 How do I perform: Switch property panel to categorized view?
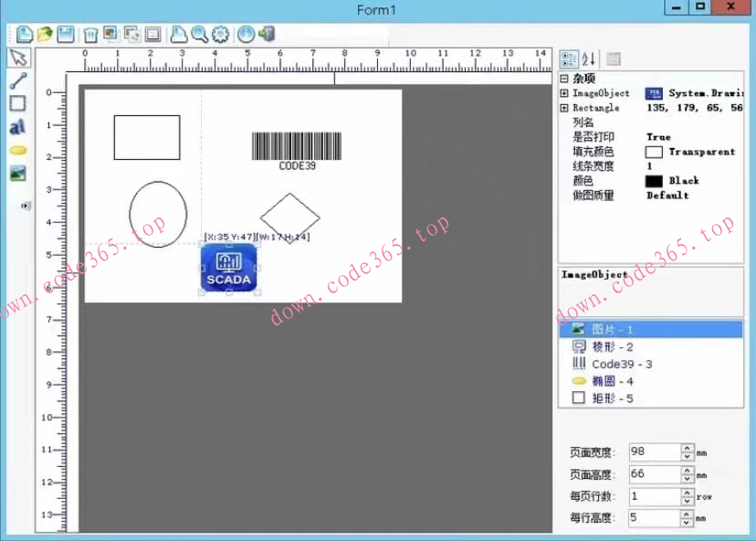[x=568, y=58]
